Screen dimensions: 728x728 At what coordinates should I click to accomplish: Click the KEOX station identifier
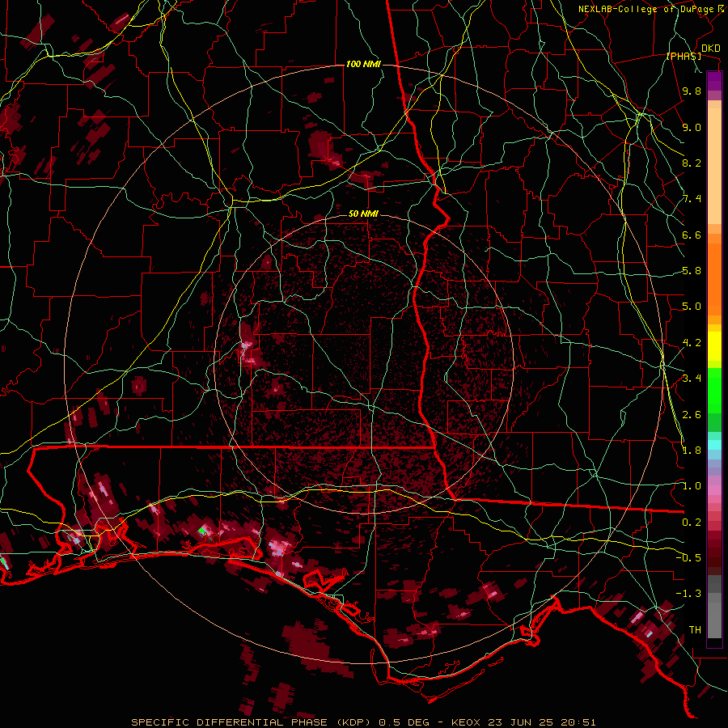[x=467, y=722]
